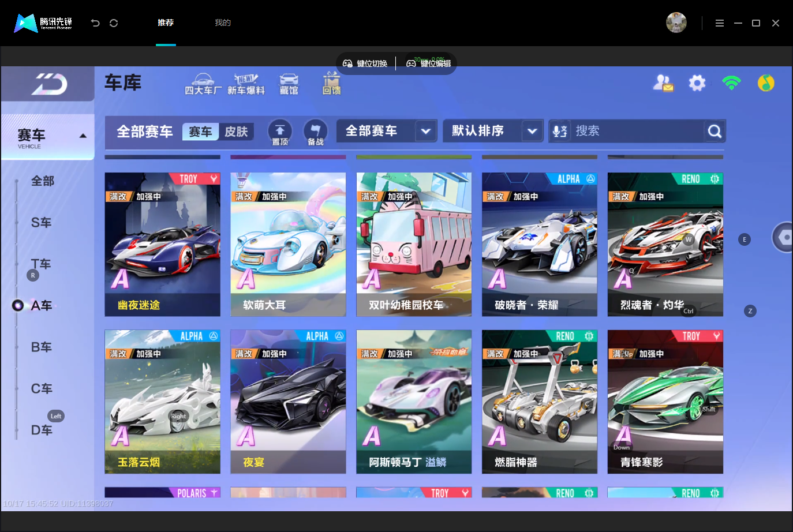The image size is (793, 532).
Task: Select the 软萌大耳 car card
Action: pyautogui.click(x=289, y=245)
